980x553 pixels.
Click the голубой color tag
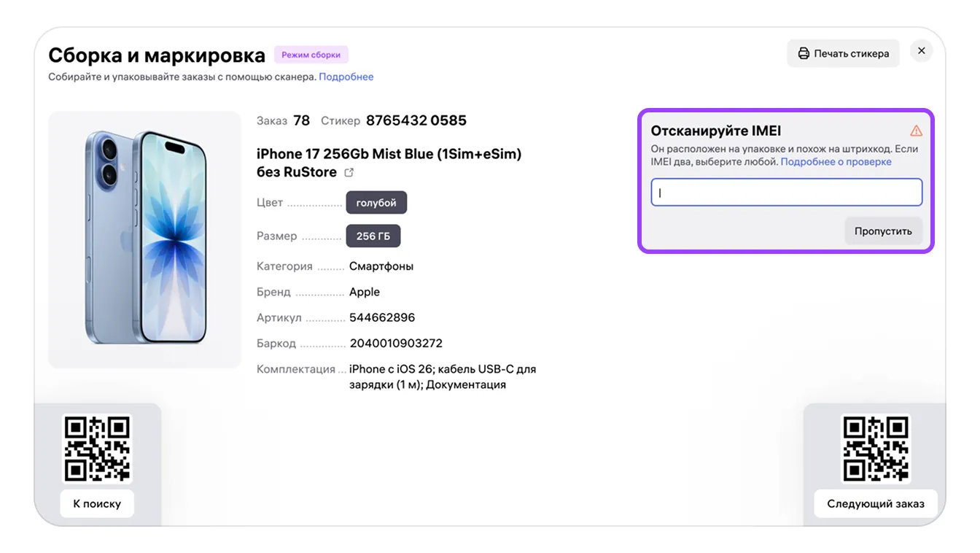pos(376,203)
